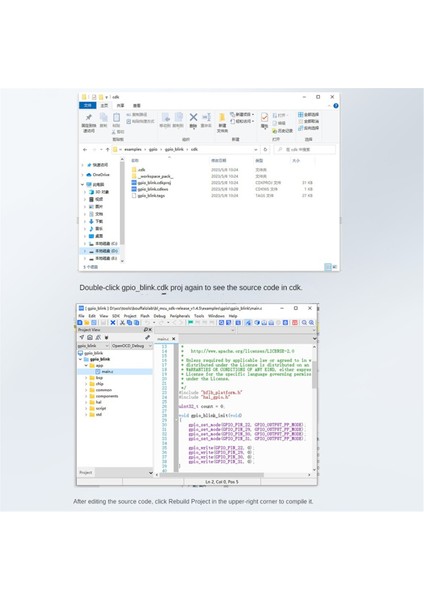
Task: Click the refresh icon beside the address bar
Action: click(x=265, y=149)
